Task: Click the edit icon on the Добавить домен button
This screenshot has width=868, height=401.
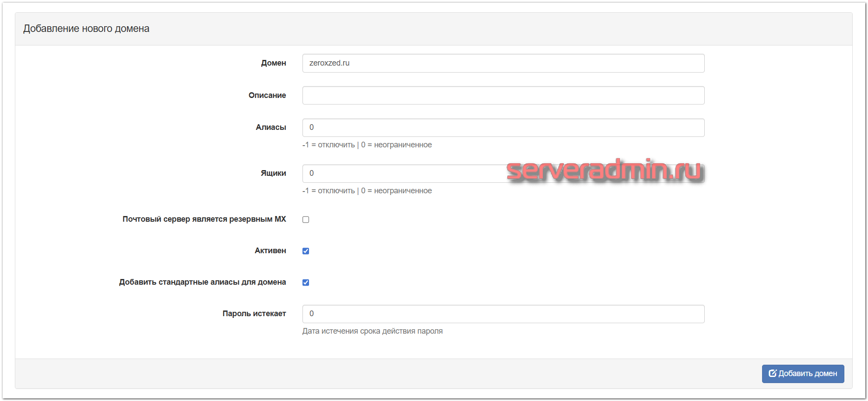Action: tap(773, 373)
